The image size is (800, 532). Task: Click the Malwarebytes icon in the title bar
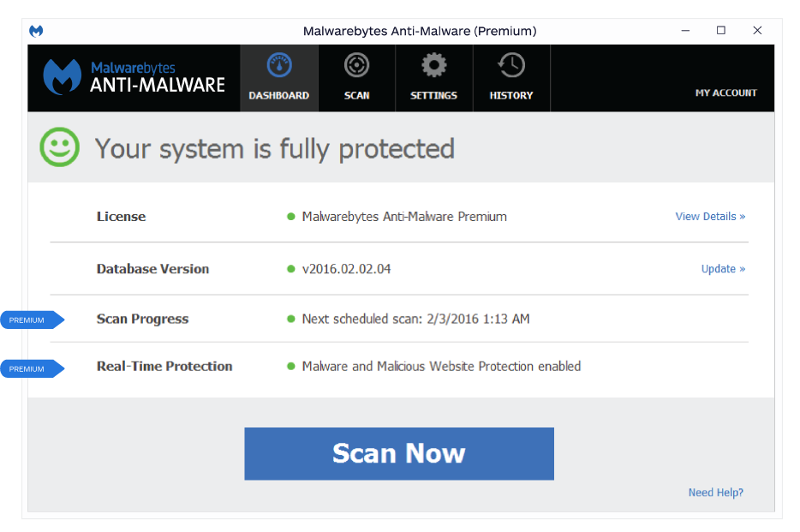pyautogui.click(x=36, y=31)
